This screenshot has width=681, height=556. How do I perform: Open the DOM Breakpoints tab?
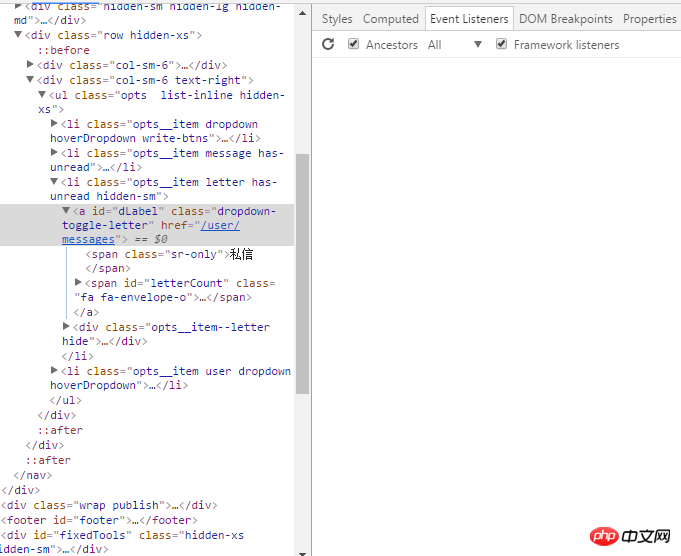[x=565, y=19]
